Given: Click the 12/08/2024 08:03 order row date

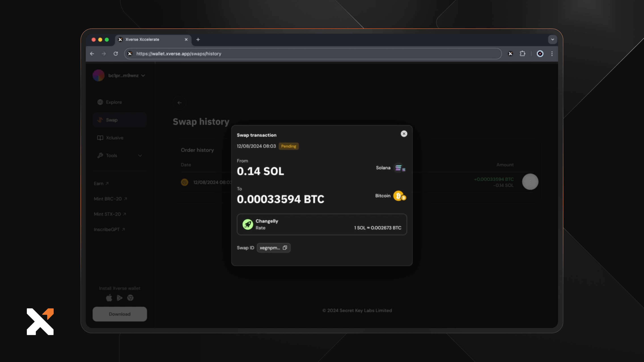Looking at the screenshot, I should coord(212,182).
